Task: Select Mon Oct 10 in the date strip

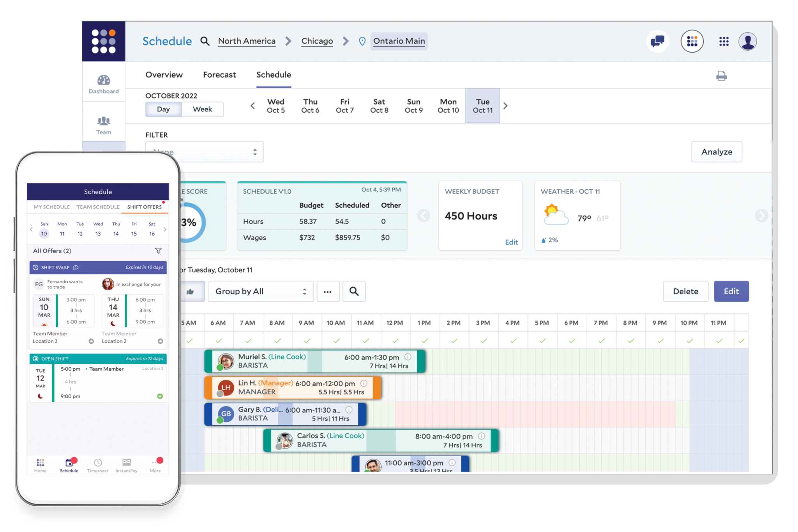Action: pos(448,106)
